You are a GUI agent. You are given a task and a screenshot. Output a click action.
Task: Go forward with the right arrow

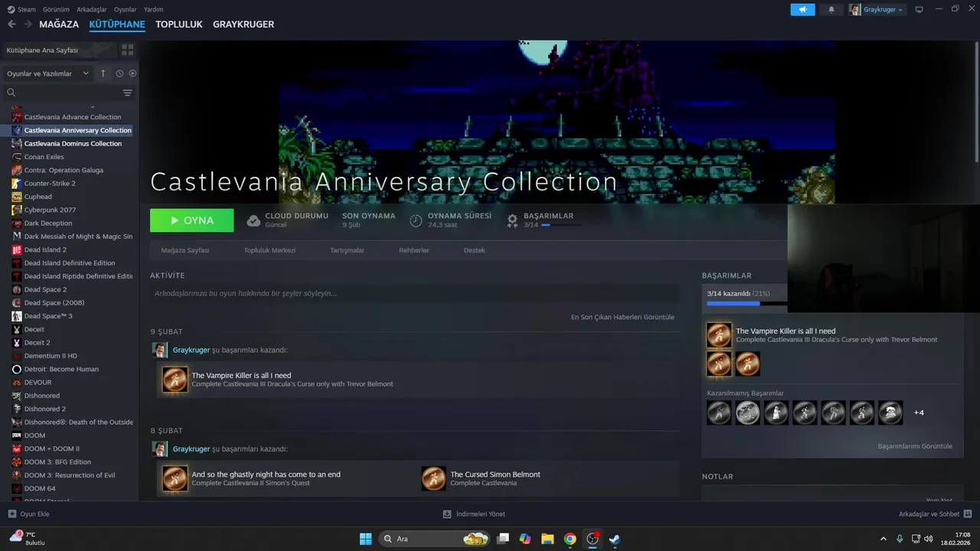(28, 24)
